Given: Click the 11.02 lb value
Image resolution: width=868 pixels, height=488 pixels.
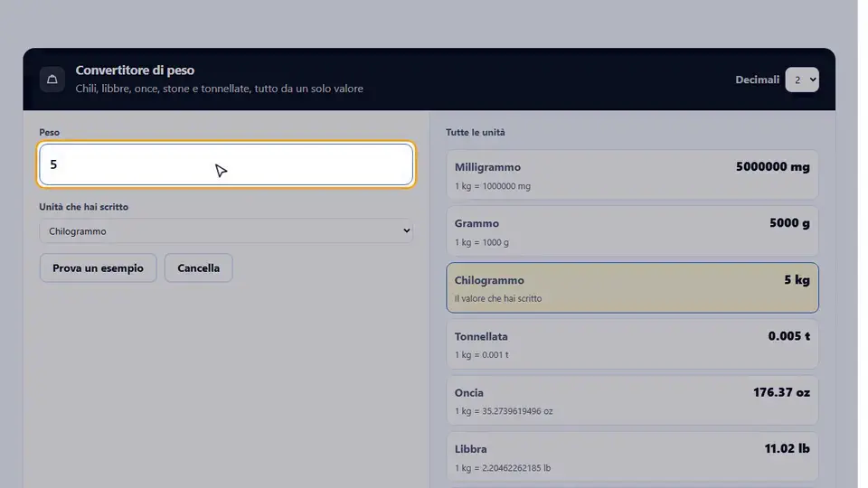Looking at the screenshot, I should pyautogui.click(x=787, y=449).
